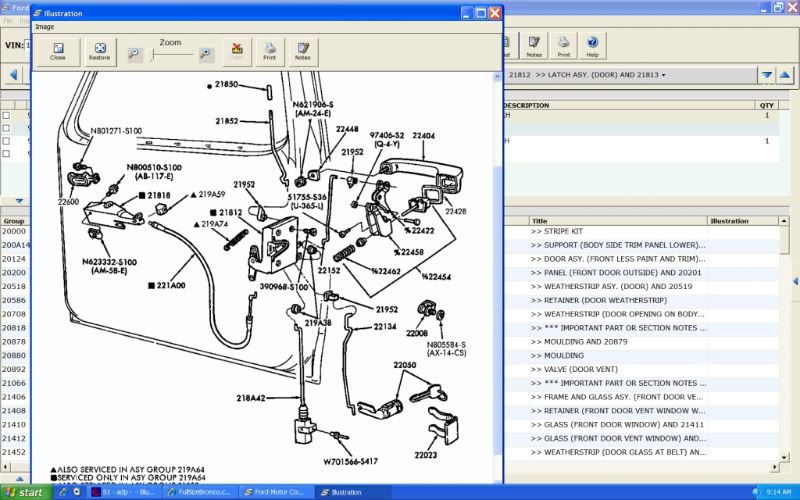800x500 pixels.
Task: Tick the first checkbox in the parts list
Action: click(x=7, y=116)
